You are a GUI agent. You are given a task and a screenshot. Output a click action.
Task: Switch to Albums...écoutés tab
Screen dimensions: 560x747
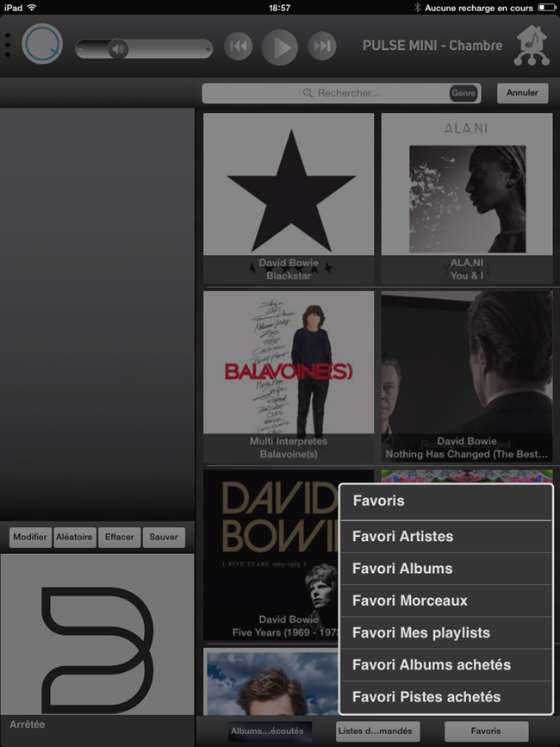pyautogui.click(x=270, y=731)
